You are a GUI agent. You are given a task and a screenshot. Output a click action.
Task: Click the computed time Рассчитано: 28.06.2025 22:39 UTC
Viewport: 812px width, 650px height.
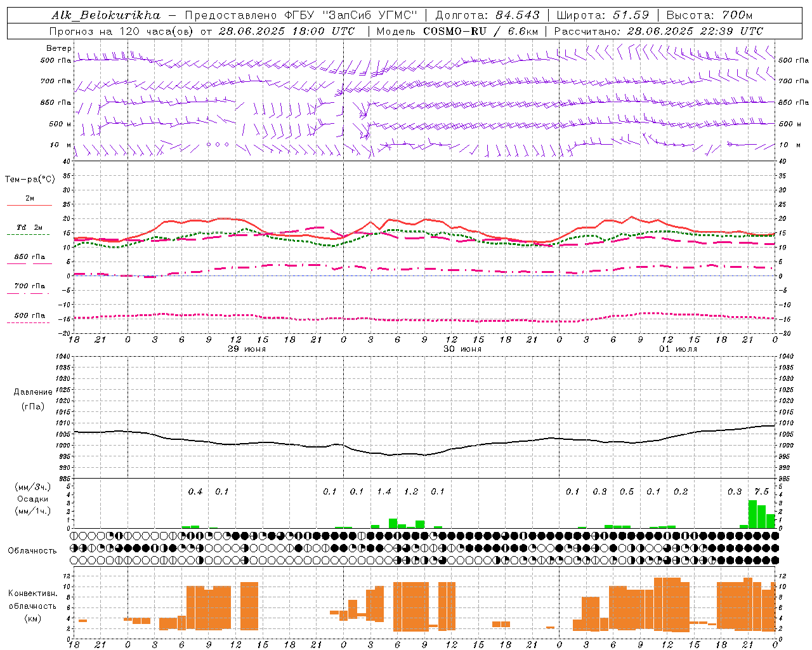pos(658,31)
